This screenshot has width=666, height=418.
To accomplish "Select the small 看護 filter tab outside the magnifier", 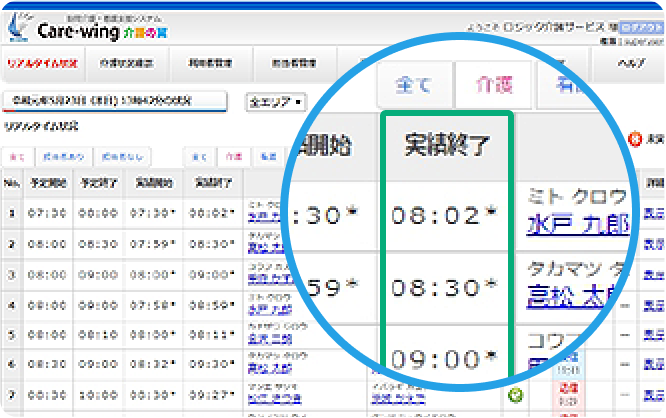I will coord(268,157).
